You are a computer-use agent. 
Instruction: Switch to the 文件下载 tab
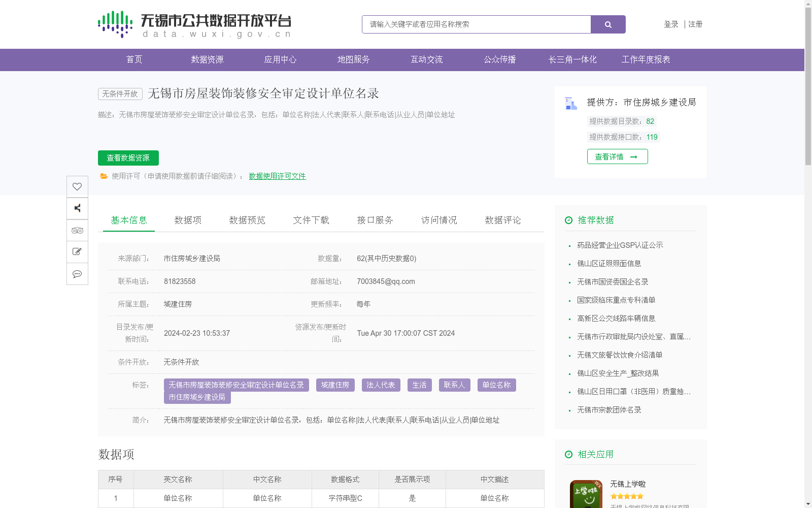(x=311, y=220)
